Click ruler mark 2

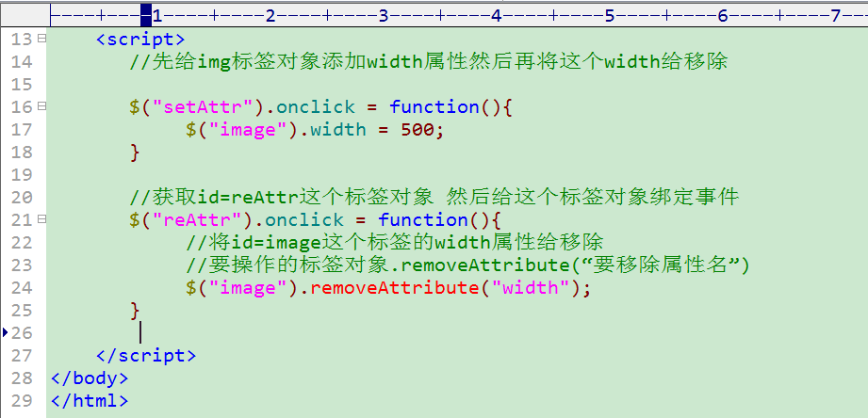pyautogui.click(x=270, y=16)
